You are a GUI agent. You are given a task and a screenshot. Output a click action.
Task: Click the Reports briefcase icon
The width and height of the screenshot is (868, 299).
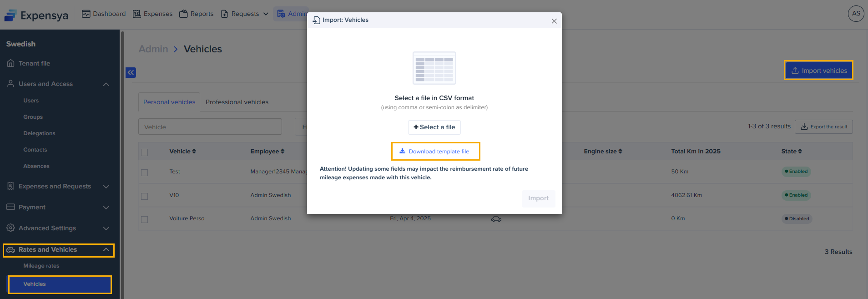point(183,14)
